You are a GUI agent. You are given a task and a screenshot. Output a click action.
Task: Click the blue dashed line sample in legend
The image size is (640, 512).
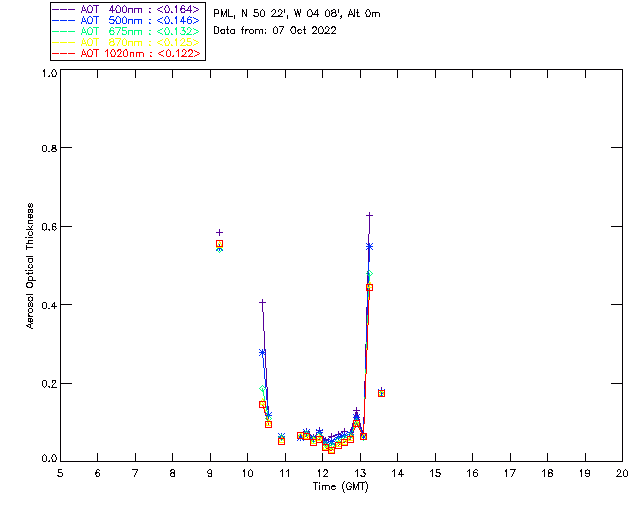click(64, 20)
